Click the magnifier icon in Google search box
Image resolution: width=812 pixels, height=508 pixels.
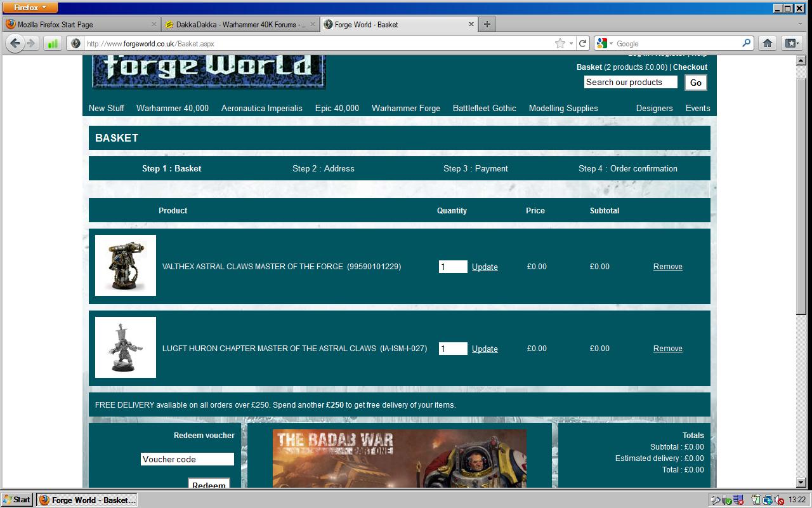coord(746,43)
